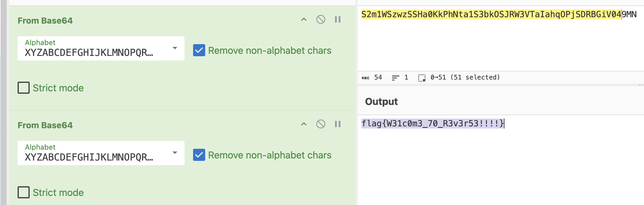
Task: Collapse the first From Base64 operation
Action: click(304, 20)
